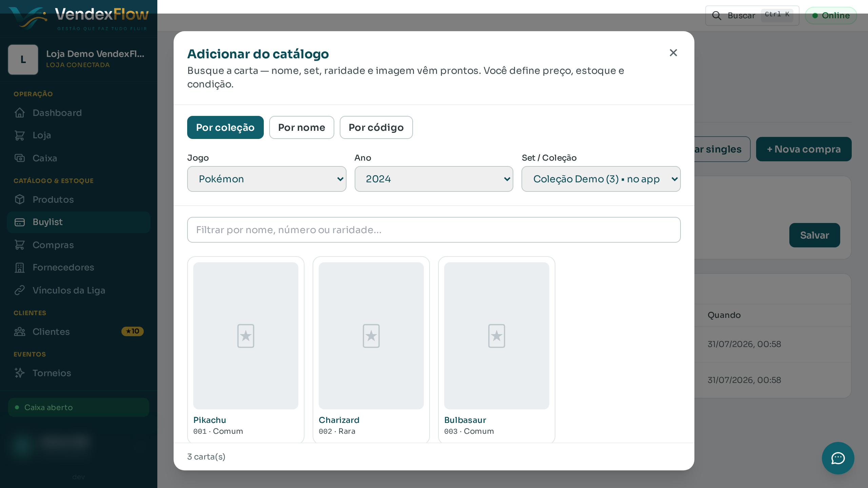Screen dimensions: 868x488
Task: Open Fornecedores in the sidebar
Action: [x=79, y=267]
